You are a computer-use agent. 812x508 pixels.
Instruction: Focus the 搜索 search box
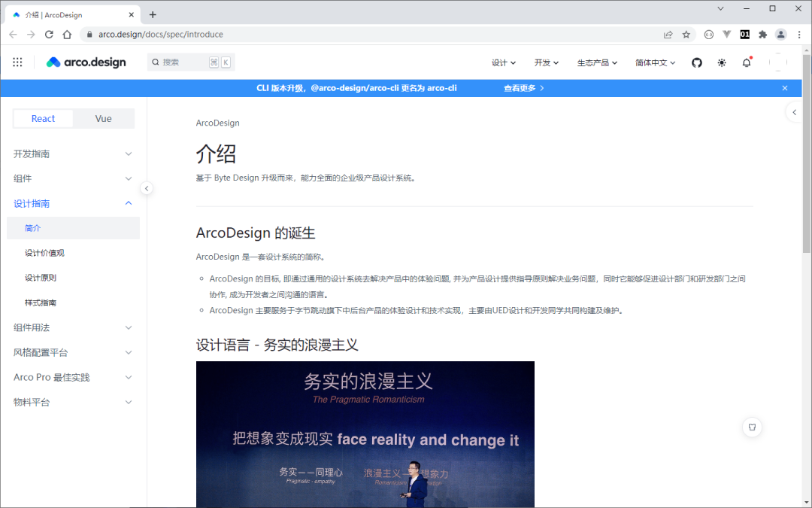pyautogui.click(x=191, y=62)
